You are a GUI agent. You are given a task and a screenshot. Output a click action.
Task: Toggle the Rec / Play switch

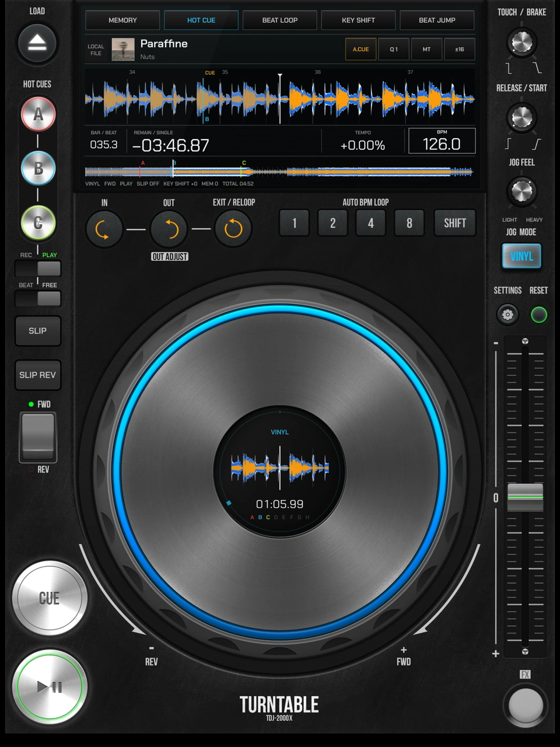click(38, 268)
